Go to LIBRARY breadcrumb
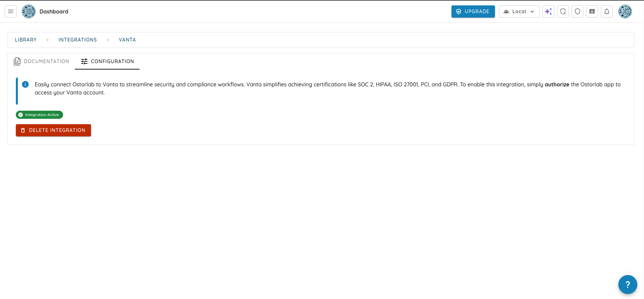Image resolution: width=644 pixels, height=299 pixels. 26,40
